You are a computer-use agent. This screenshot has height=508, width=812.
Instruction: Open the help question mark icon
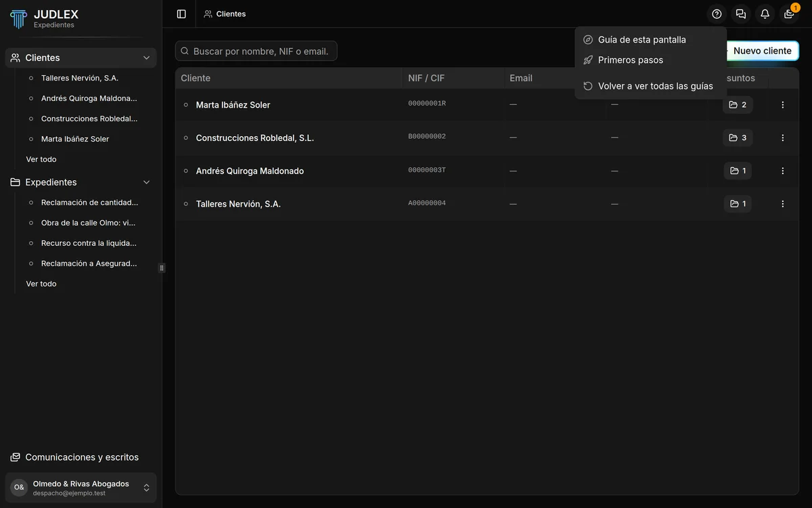point(717,14)
